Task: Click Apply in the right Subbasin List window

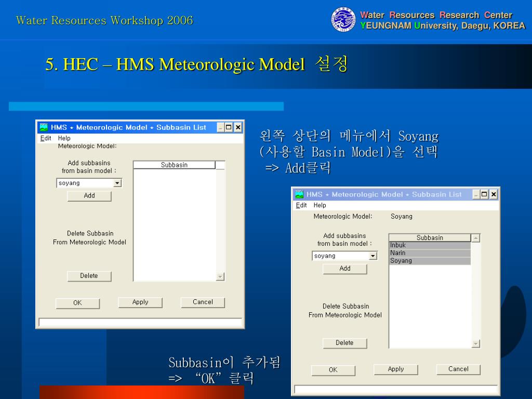Action: tap(395, 369)
